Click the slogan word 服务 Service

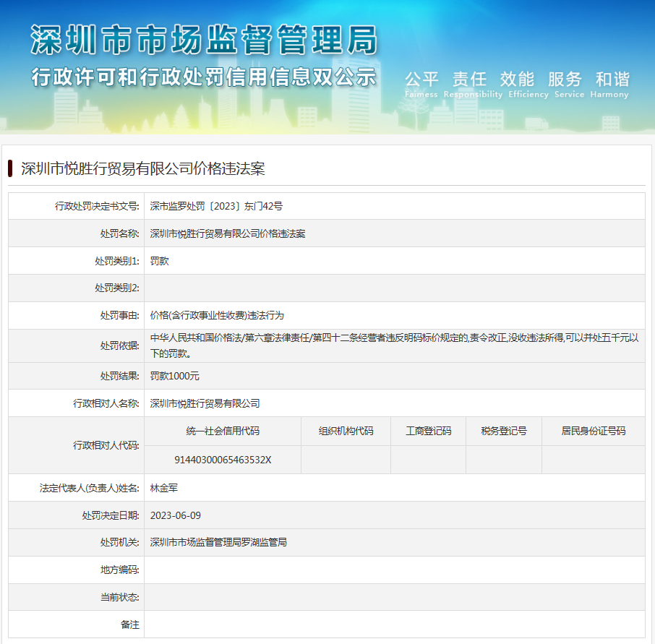(569, 85)
